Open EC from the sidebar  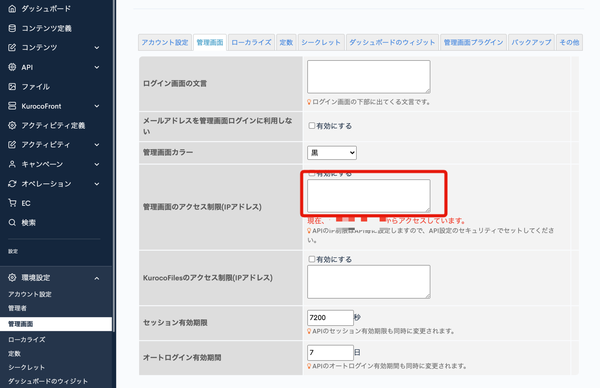click(26, 203)
